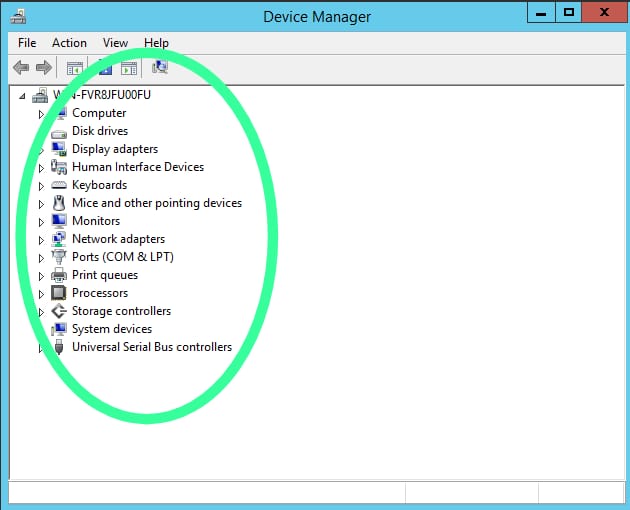Click the Forward arrow toolbar icon
The image size is (630, 510).
click(43, 68)
